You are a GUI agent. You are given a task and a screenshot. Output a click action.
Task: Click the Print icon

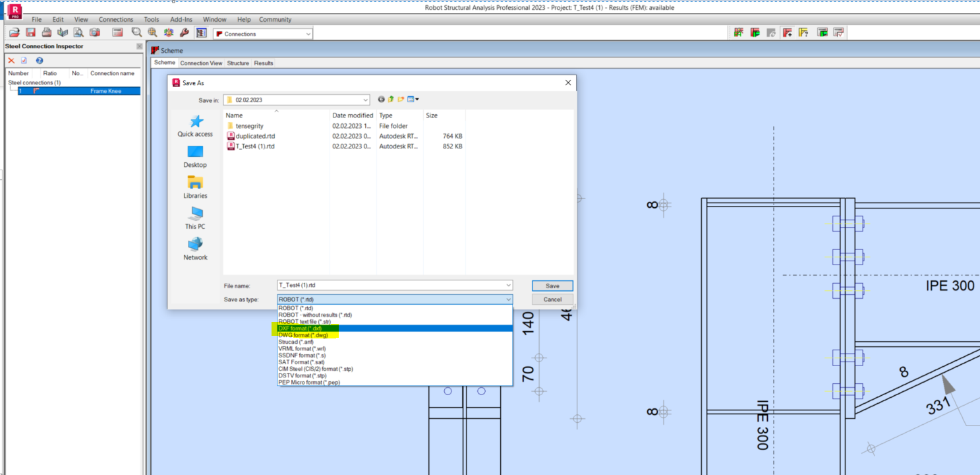tap(46, 32)
